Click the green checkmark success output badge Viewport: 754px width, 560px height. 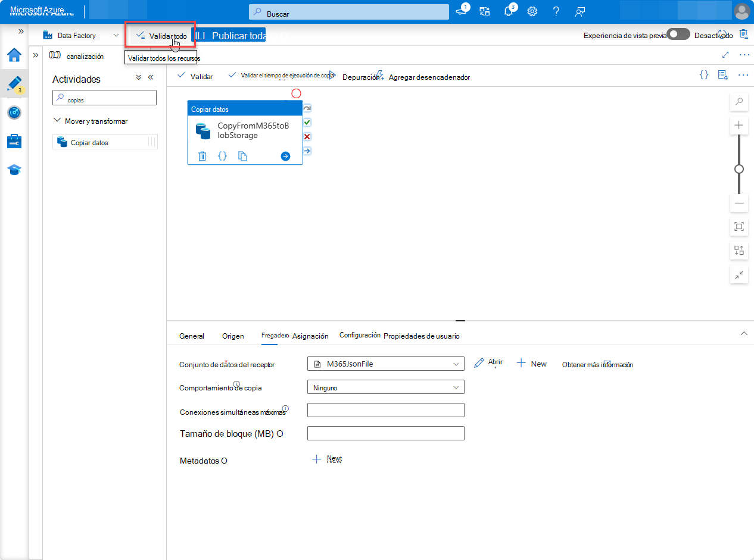307,122
